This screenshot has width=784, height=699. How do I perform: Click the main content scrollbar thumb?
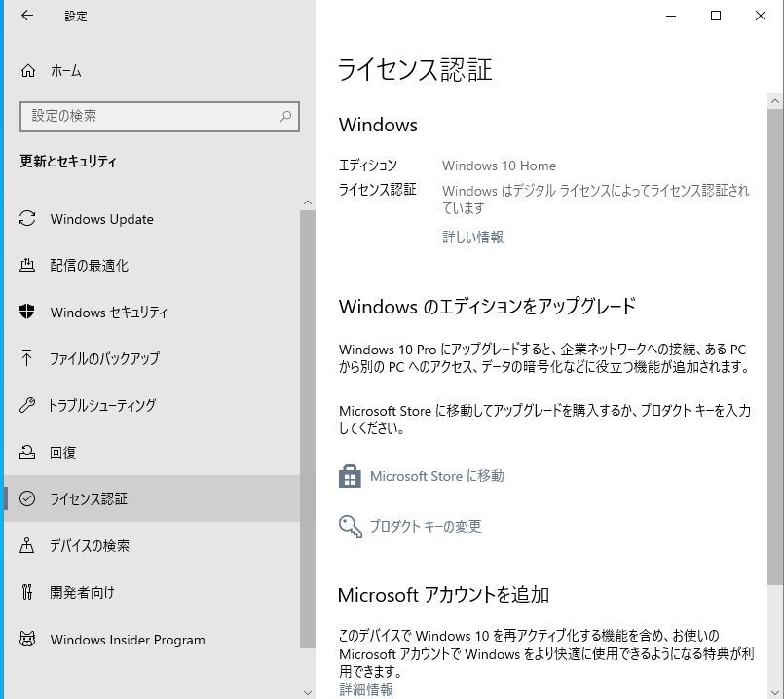pyautogui.click(x=775, y=346)
